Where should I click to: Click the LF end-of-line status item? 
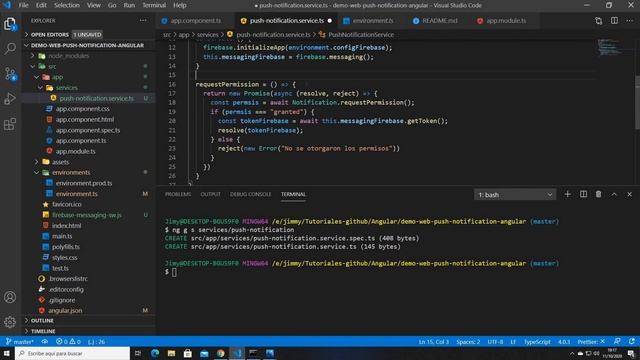(513, 342)
